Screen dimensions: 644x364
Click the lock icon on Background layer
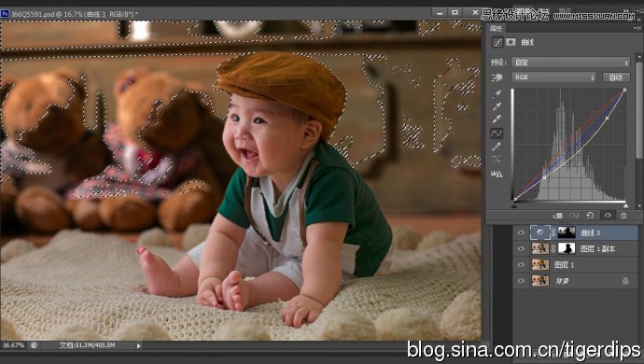(625, 281)
